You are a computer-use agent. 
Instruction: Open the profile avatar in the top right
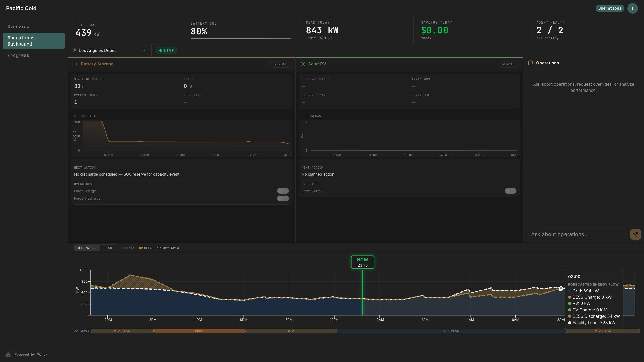pos(633,8)
